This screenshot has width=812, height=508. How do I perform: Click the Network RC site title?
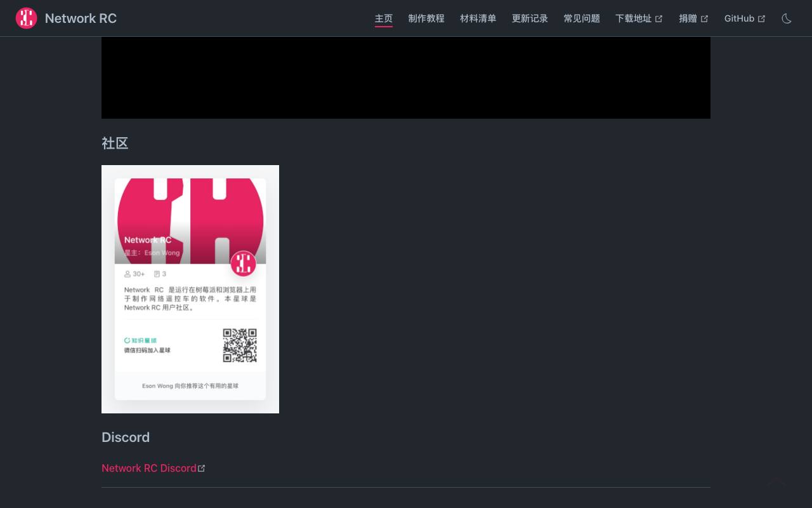pyautogui.click(x=81, y=18)
